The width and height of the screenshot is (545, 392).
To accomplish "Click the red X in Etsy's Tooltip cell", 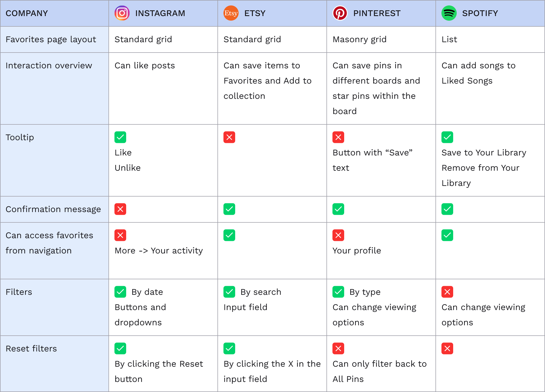I will click(x=229, y=137).
